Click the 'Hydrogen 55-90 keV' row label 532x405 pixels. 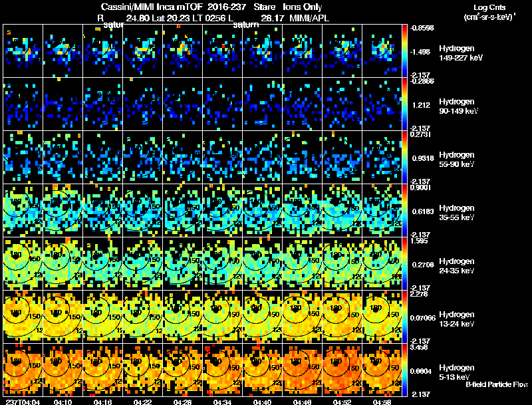point(457,160)
